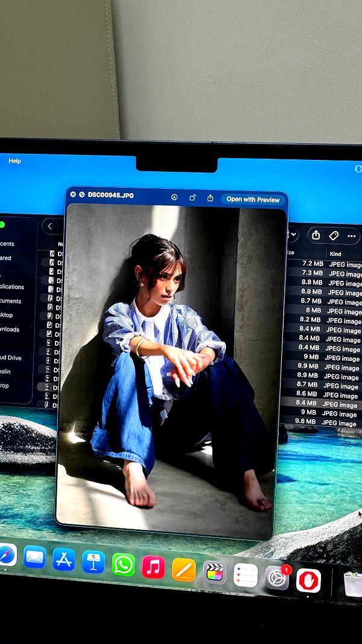Open Applications in the Finder sidebar
This screenshot has height=644, width=362.
[x=12, y=287]
